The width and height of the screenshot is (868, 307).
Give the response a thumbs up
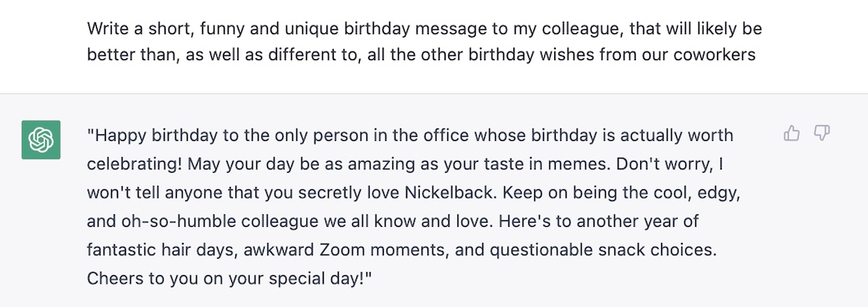point(791,133)
